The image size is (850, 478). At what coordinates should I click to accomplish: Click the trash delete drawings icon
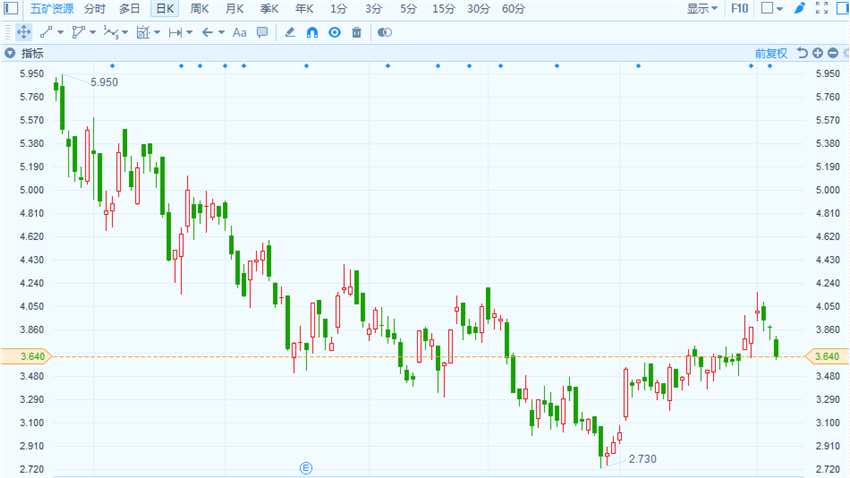(x=356, y=33)
